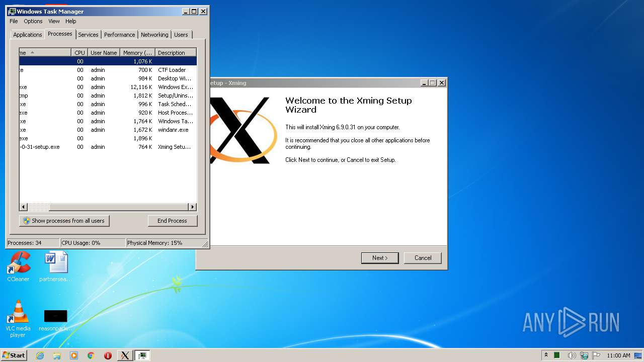Click Next in Xming Setup wizard
The image size is (644, 362).
coord(380,258)
